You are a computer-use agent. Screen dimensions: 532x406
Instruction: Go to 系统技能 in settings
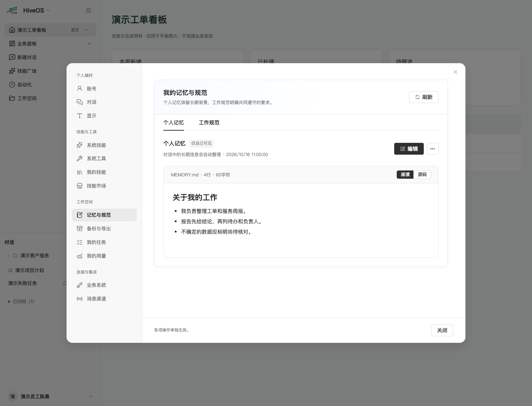click(104, 145)
